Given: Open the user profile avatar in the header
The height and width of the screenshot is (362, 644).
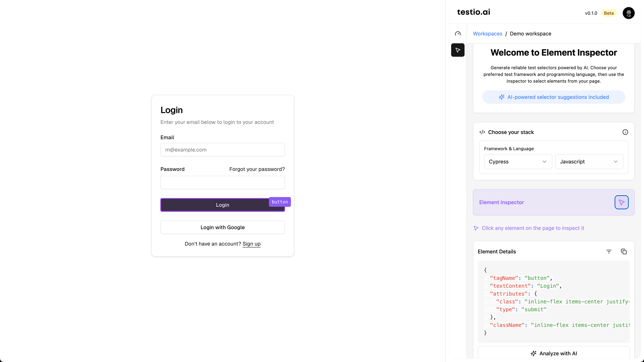Looking at the screenshot, I should (629, 13).
